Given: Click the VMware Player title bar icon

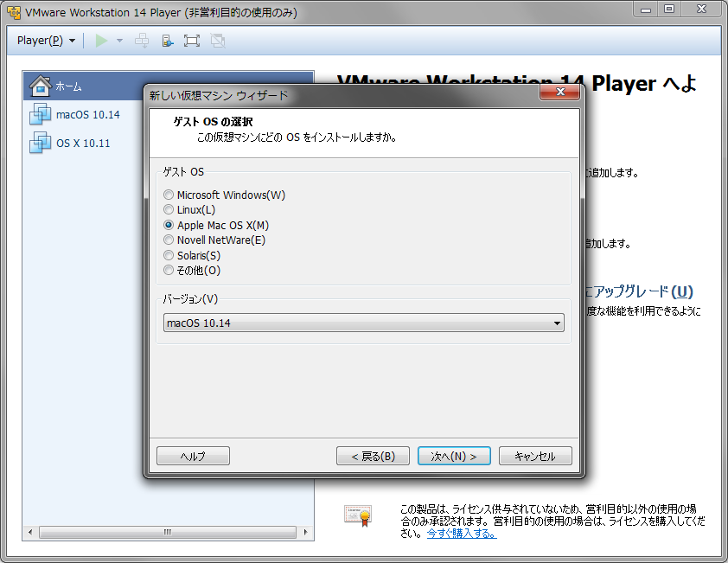Looking at the screenshot, I should [14, 12].
